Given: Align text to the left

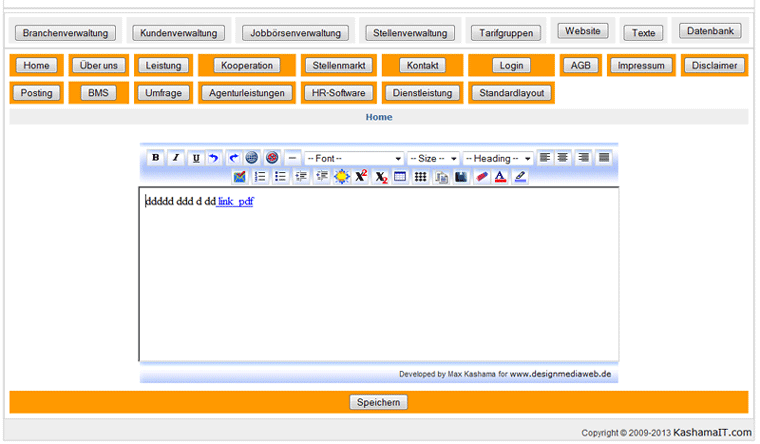Looking at the screenshot, I should [x=545, y=158].
